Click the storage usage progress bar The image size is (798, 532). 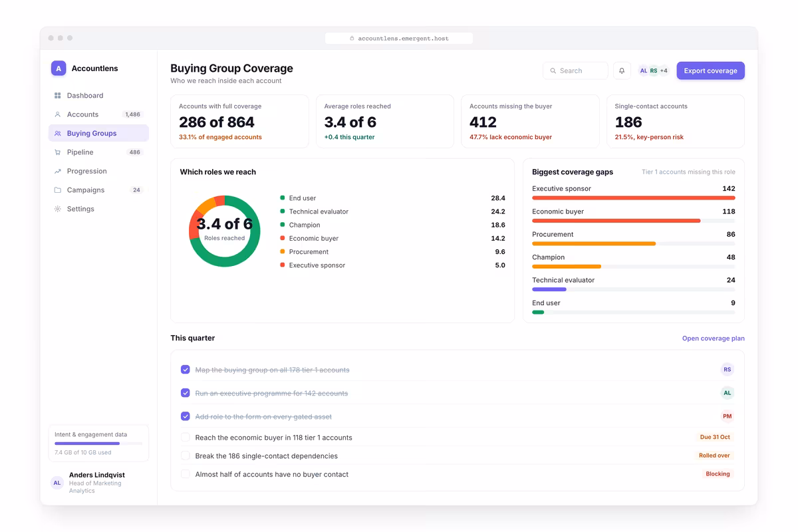pos(98,444)
